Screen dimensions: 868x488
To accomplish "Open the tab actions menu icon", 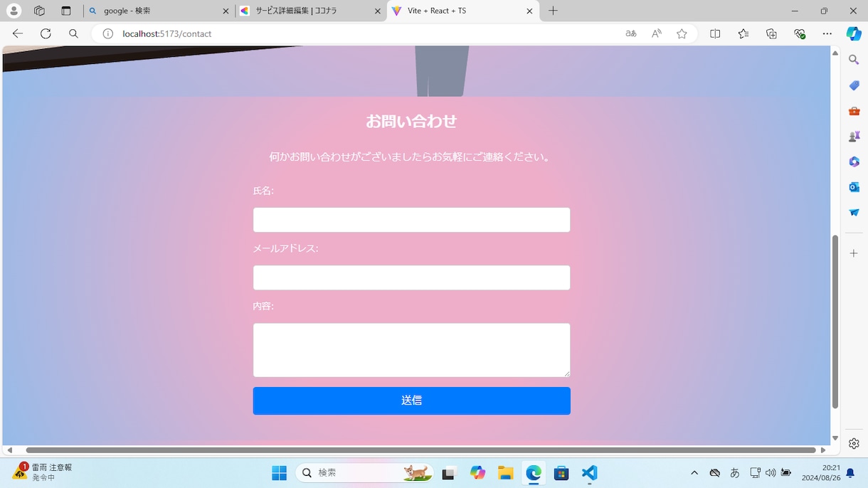I will [66, 11].
